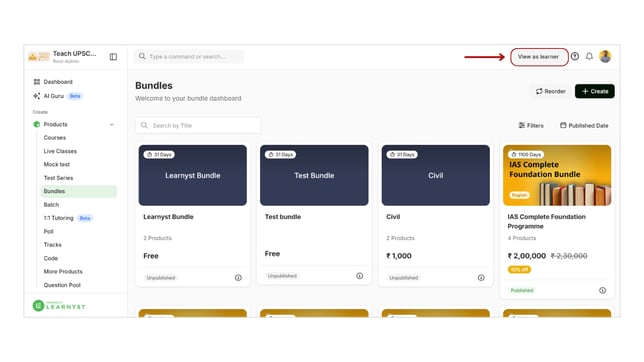Click the ₹ 2,00,000 price text
Viewport: 644px width, 362px height.
(x=527, y=256)
